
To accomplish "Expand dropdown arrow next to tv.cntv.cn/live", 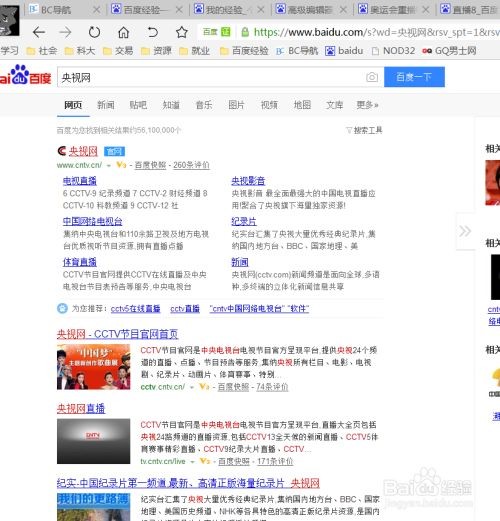I will coord(192,462).
